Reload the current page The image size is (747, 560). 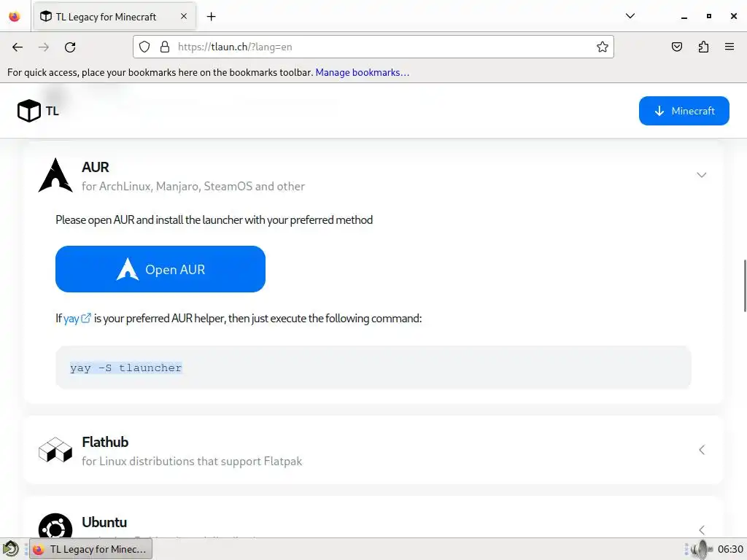(70, 47)
